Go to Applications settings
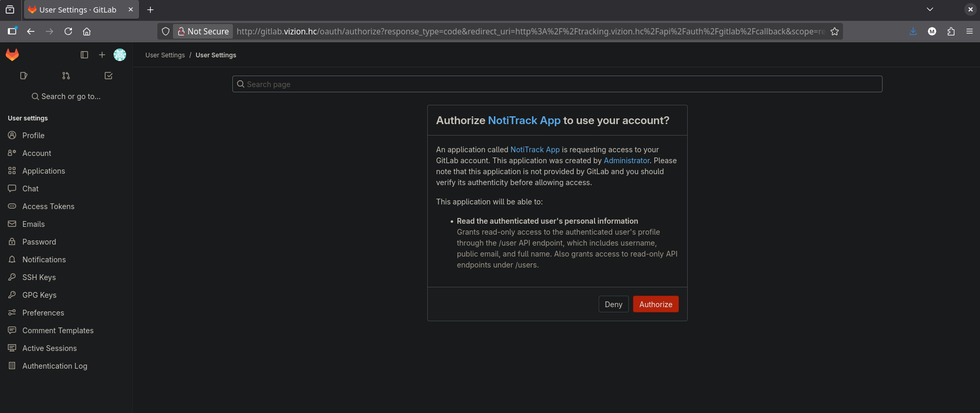 pyautogui.click(x=66, y=171)
